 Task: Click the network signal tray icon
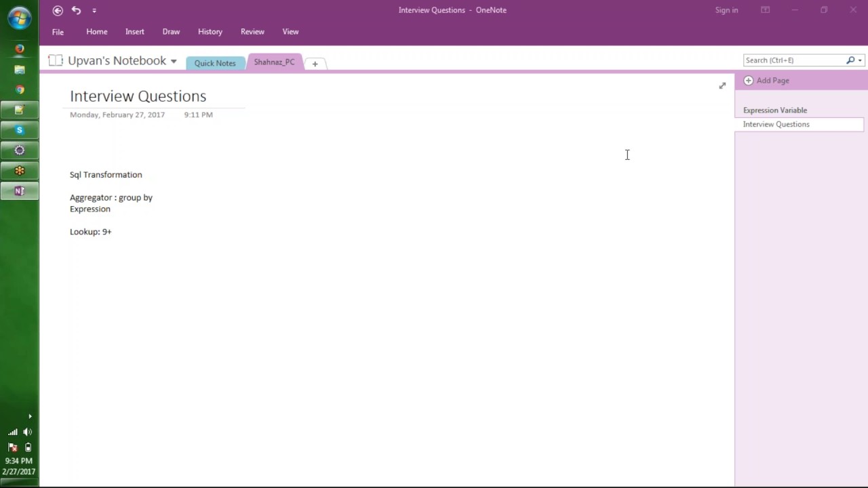coord(12,432)
